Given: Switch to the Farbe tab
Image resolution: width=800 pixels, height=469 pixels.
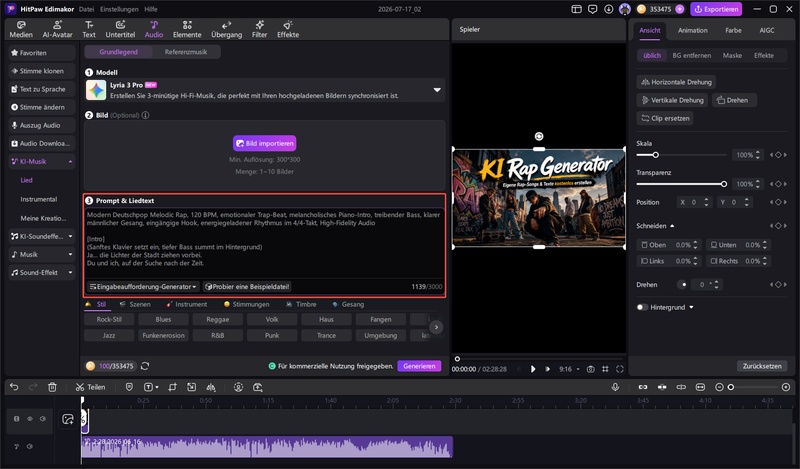Looking at the screenshot, I should pyautogui.click(x=733, y=30).
